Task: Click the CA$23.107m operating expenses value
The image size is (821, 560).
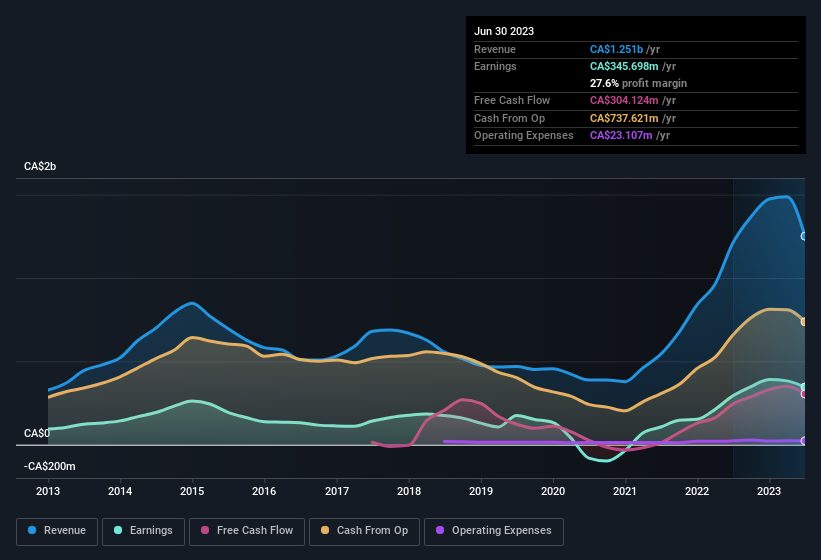Action: click(621, 136)
